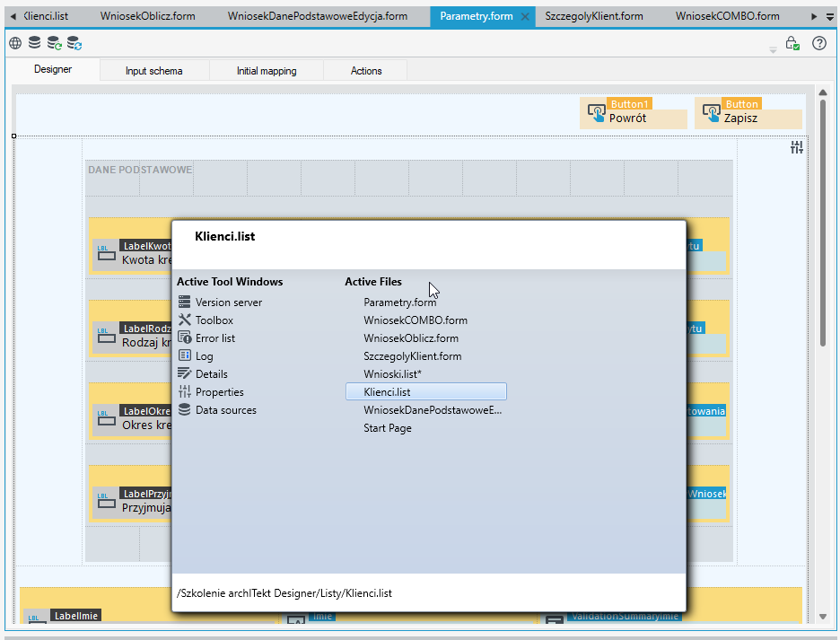The width and height of the screenshot is (840, 640).
Task: Click the padlock icon with green checkmark
Action: click(x=792, y=43)
